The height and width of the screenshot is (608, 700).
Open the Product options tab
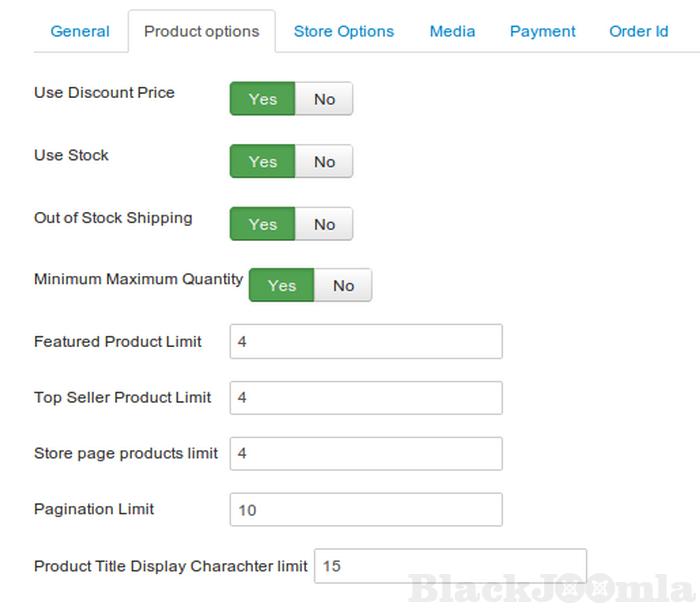click(202, 31)
